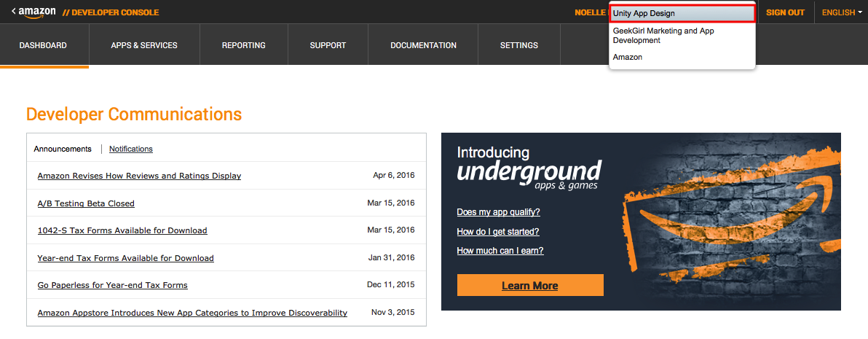Screen dimensions: 868x339
Task: Read the A/B Testing Beta Closed announcement
Action: coord(86,203)
